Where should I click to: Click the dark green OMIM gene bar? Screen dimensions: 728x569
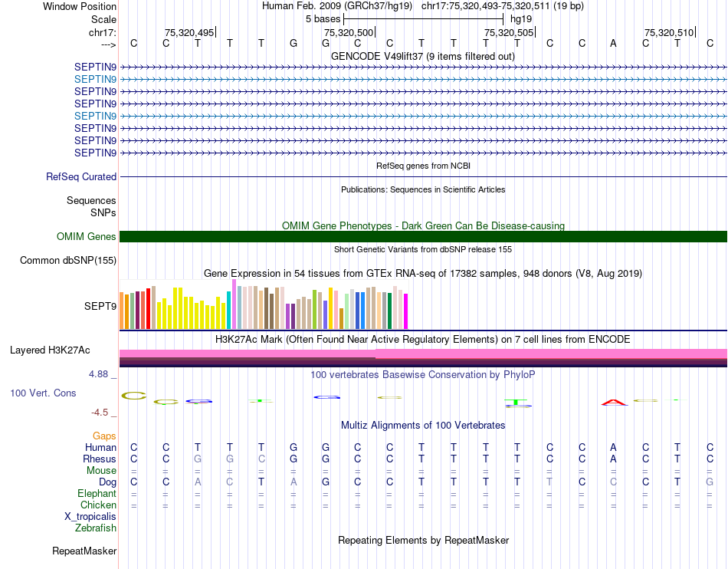424,236
